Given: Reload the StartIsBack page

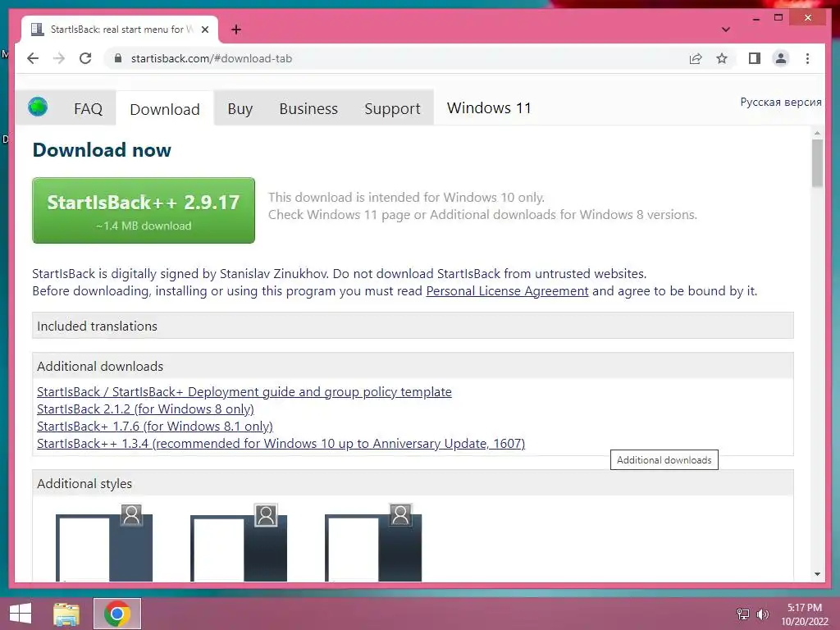Looking at the screenshot, I should point(85,58).
